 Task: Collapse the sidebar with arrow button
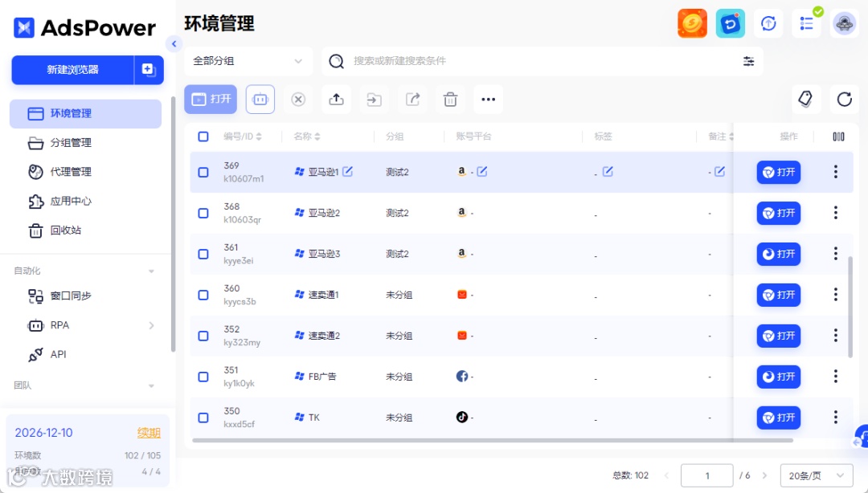tap(174, 43)
